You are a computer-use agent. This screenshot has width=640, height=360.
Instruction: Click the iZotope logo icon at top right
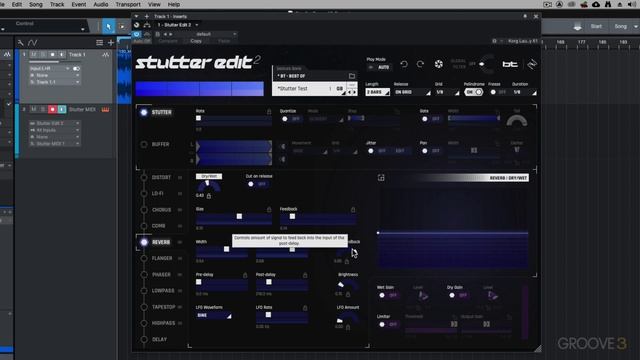click(532, 64)
